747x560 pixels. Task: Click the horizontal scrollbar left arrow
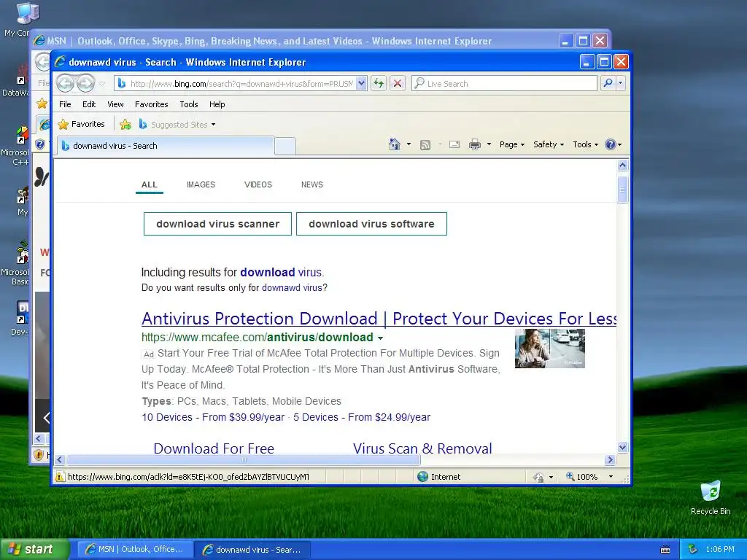[60, 459]
